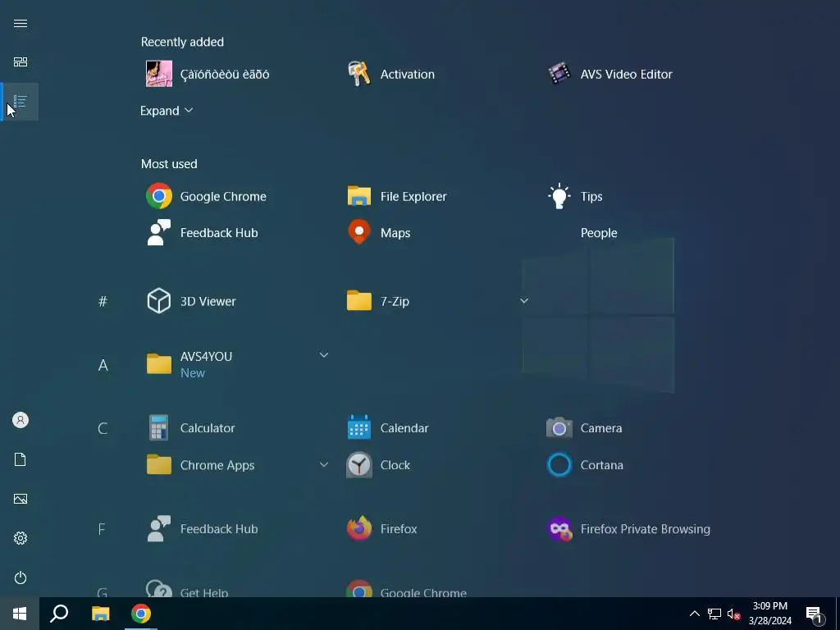
Task: Open the AVS4YOU folder entry
Action: pos(189,364)
